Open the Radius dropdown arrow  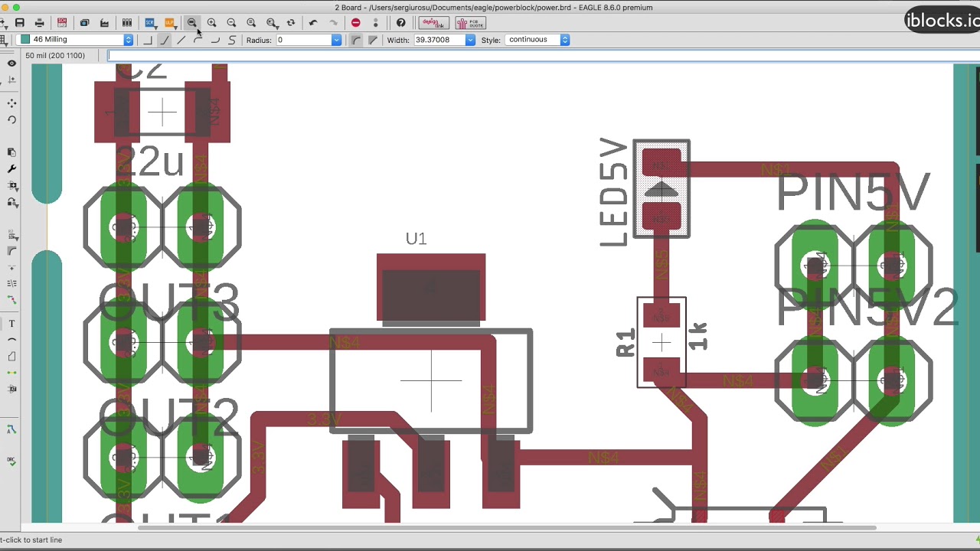tap(336, 40)
